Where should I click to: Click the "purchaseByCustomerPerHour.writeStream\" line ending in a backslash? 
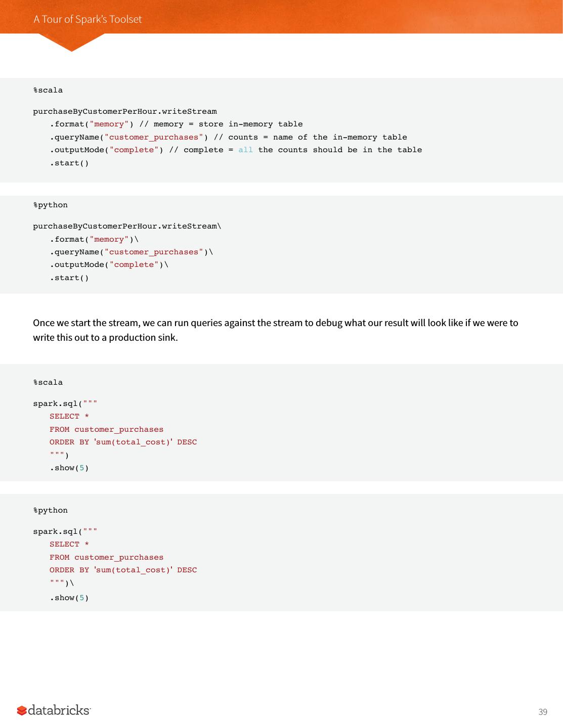[127, 226]
